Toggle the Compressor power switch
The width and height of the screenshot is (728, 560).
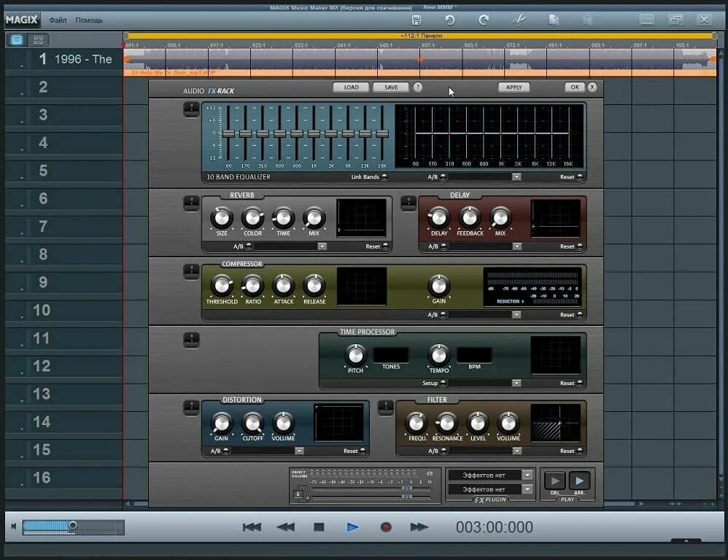click(191, 271)
